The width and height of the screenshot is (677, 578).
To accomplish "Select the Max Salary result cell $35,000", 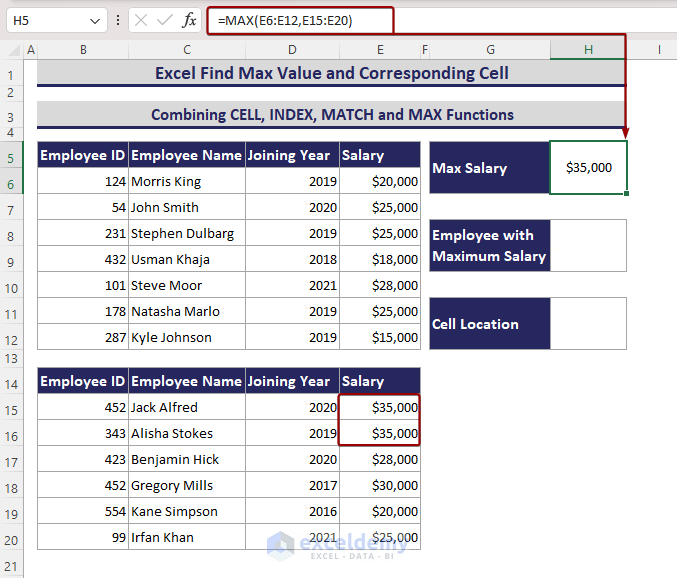I will pos(588,168).
